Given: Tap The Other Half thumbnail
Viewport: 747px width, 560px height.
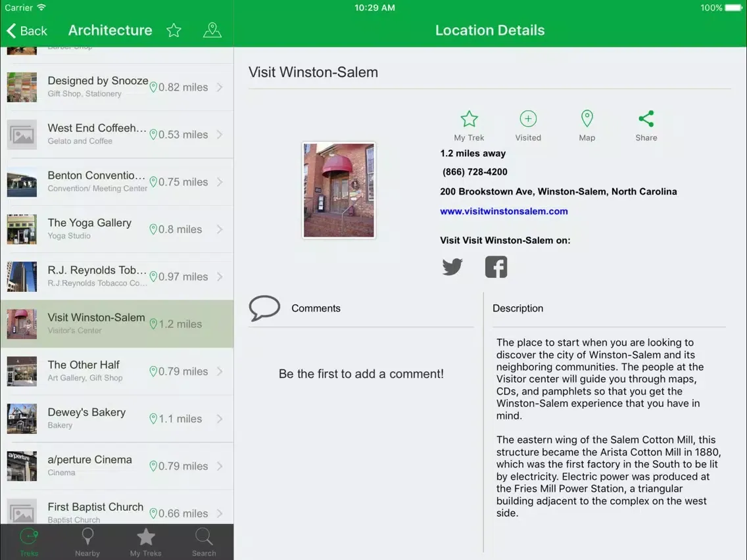Looking at the screenshot, I should [x=22, y=371].
